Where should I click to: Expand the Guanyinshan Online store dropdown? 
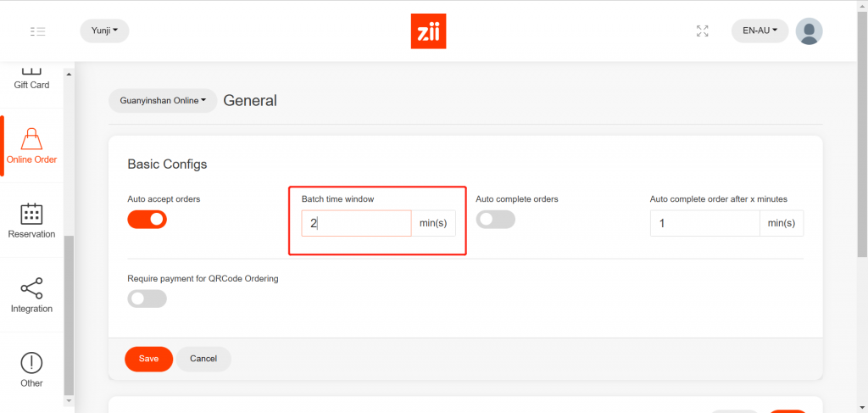tap(163, 101)
